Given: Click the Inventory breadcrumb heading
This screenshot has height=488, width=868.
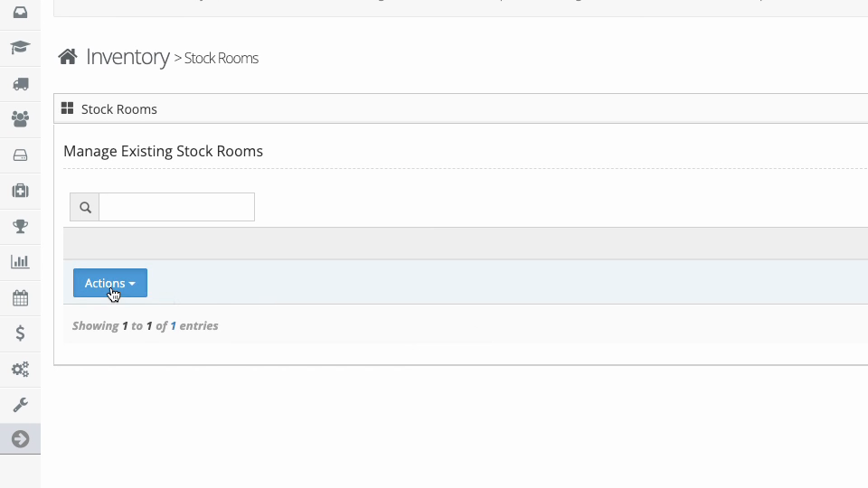Looking at the screenshot, I should (x=127, y=57).
